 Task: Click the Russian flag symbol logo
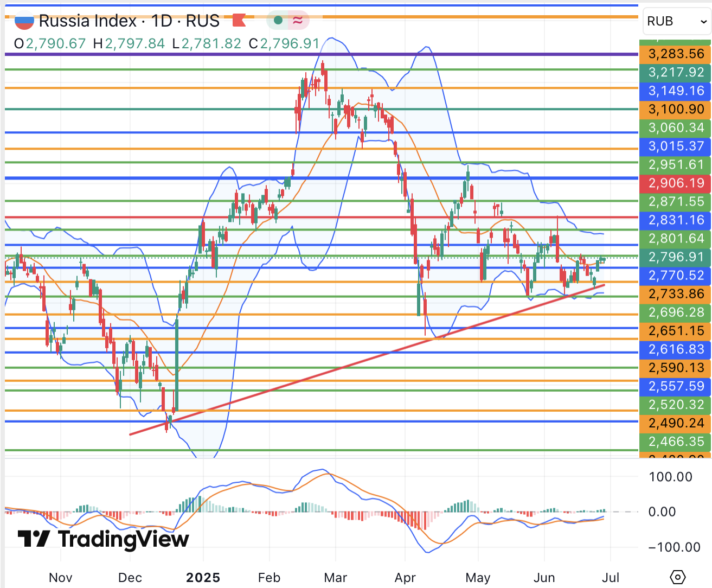click(x=24, y=21)
